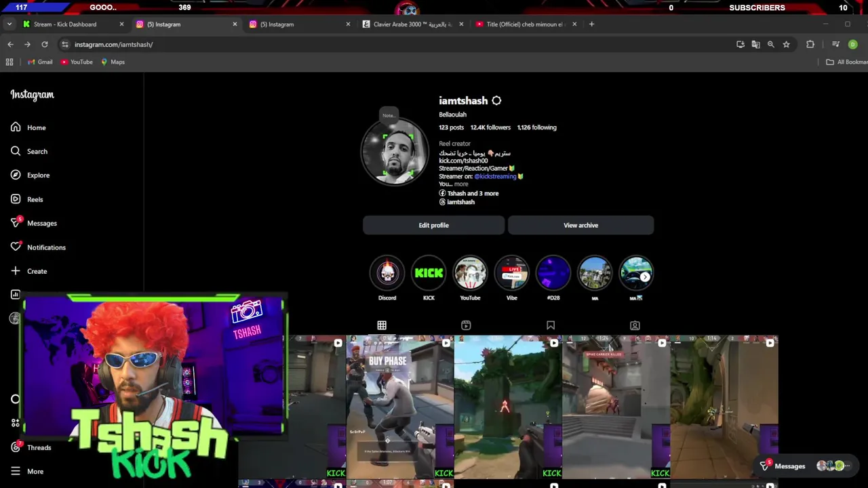Reload the Instagram page
This screenshot has width=868, height=488.
(45, 44)
